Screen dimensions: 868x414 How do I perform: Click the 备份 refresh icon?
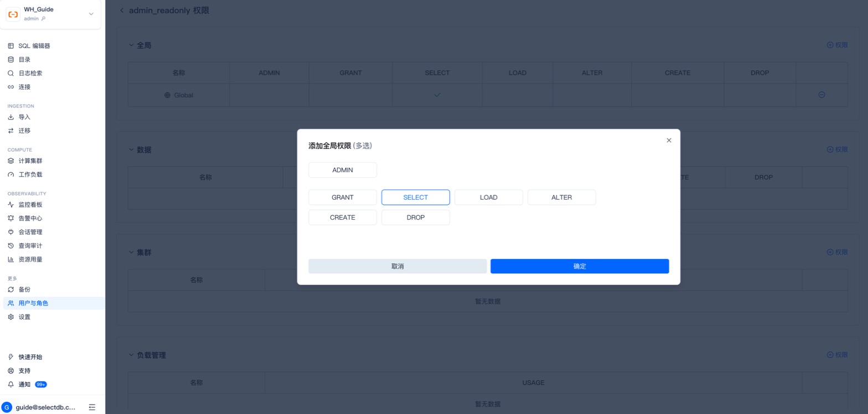click(x=11, y=289)
